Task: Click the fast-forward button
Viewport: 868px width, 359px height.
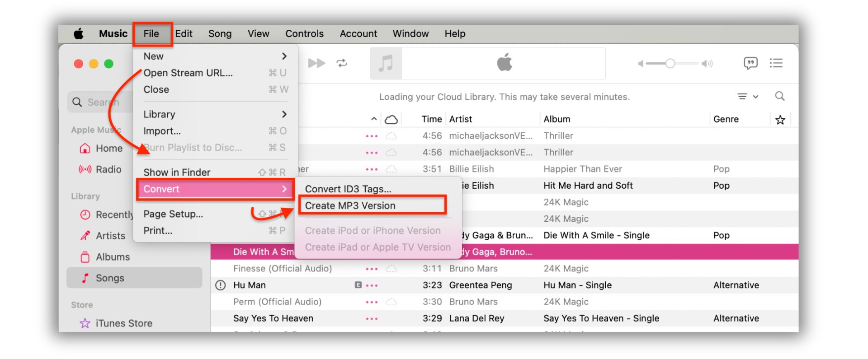Action: click(316, 63)
